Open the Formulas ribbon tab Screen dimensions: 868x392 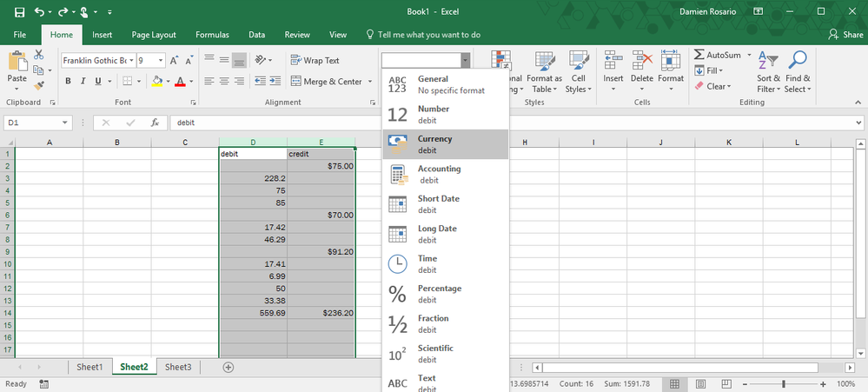[212, 35]
